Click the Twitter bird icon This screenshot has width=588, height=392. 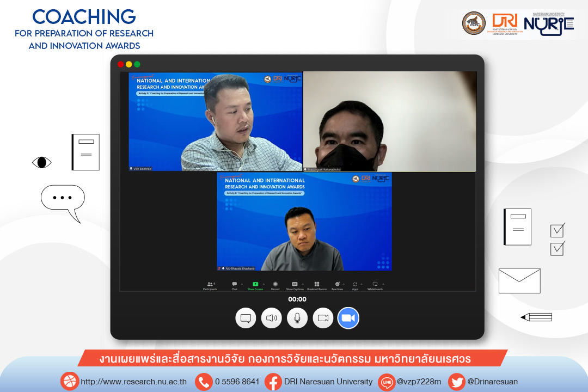pos(457,382)
